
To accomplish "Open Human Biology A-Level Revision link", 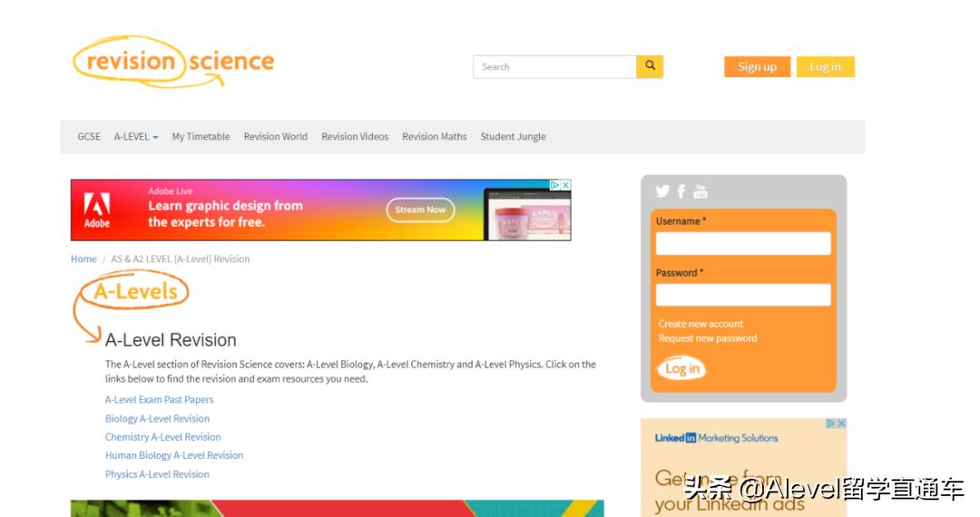I will [x=174, y=455].
